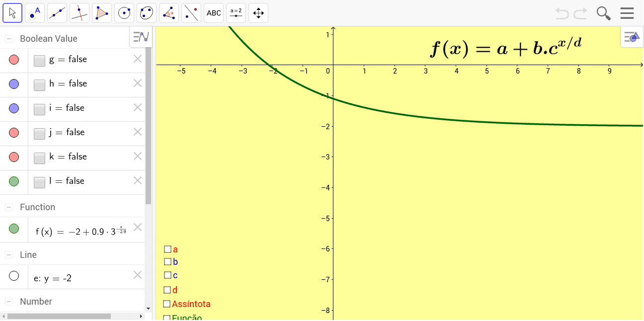The width and height of the screenshot is (644, 321).
Task: Select the Slider a=2 tool
Action: click(x=236, y=13)
